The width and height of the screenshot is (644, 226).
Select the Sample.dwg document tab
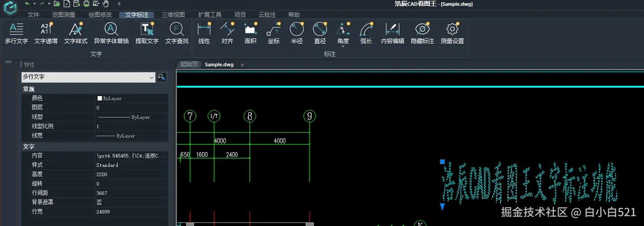point(219,65)
